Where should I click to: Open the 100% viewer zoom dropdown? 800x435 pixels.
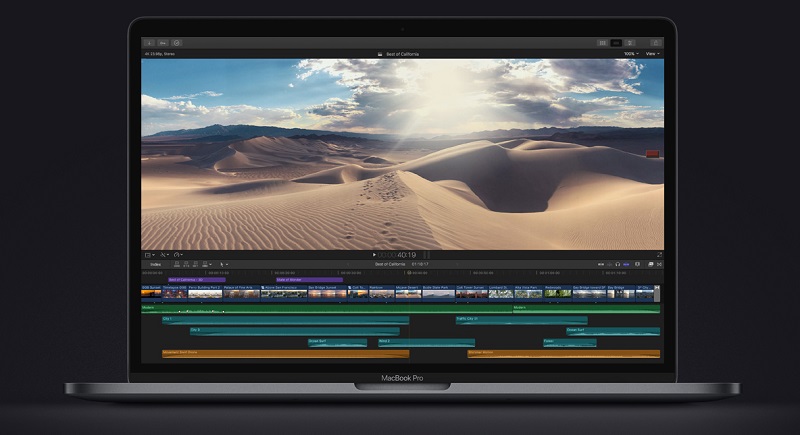click(x=631, y=54)
